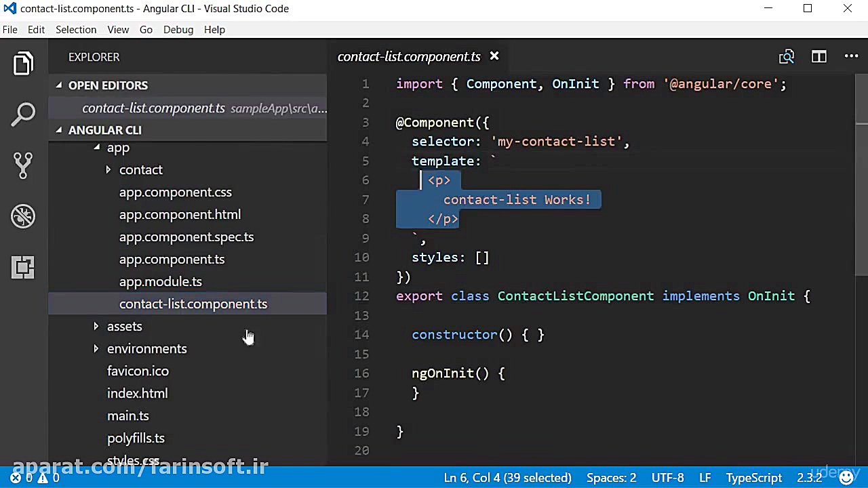868x488 pixels.
Task: Change file encoding UTF-8
Action: click(x=668, y=478)
